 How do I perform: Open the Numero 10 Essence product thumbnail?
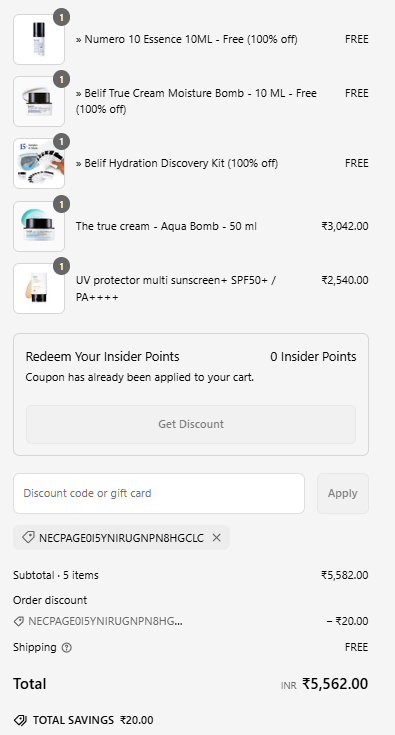click(39, 39)
